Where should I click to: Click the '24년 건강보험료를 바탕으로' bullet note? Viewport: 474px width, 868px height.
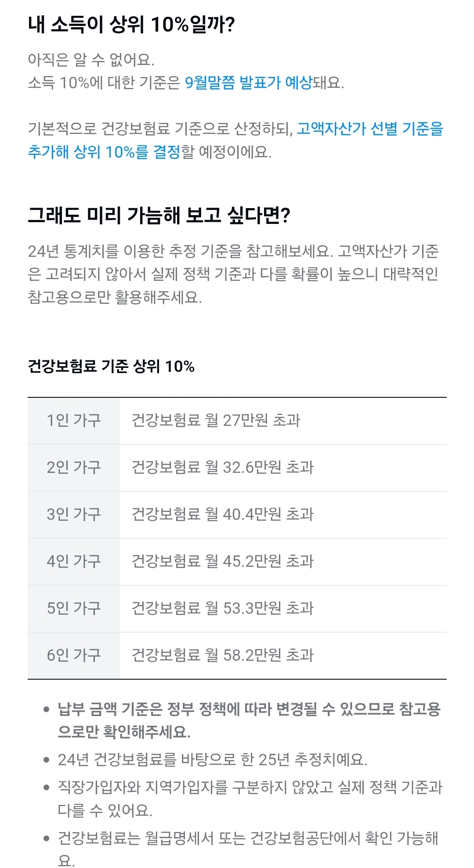click(212, 759)
